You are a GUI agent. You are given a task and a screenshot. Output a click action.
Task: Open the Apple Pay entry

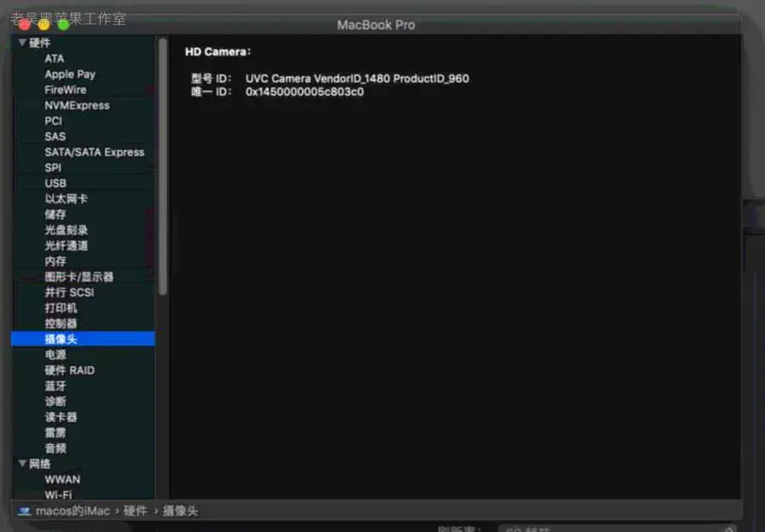(x=70, y=75)
